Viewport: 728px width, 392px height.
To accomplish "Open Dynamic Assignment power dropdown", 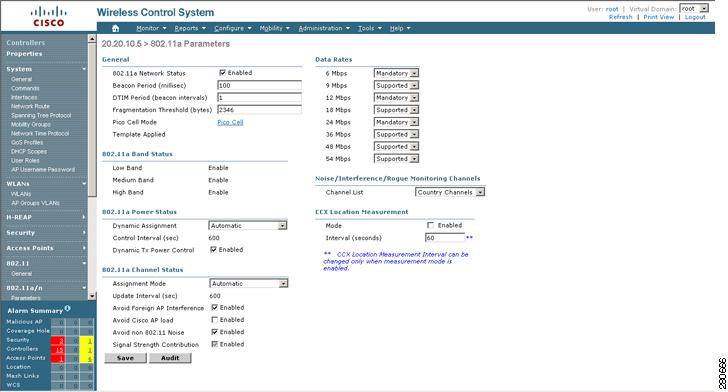I will click(x=247, y=226).
